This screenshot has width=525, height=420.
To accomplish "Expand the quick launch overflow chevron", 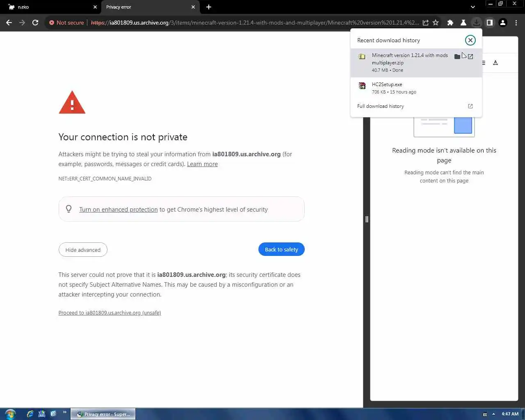I will 64,413.
